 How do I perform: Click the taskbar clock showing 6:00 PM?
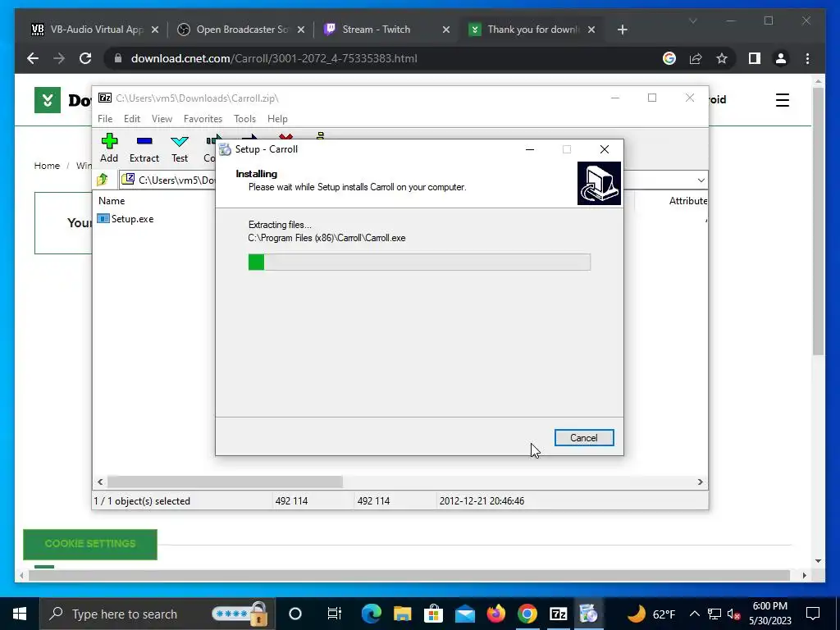(x=769, y=614)
